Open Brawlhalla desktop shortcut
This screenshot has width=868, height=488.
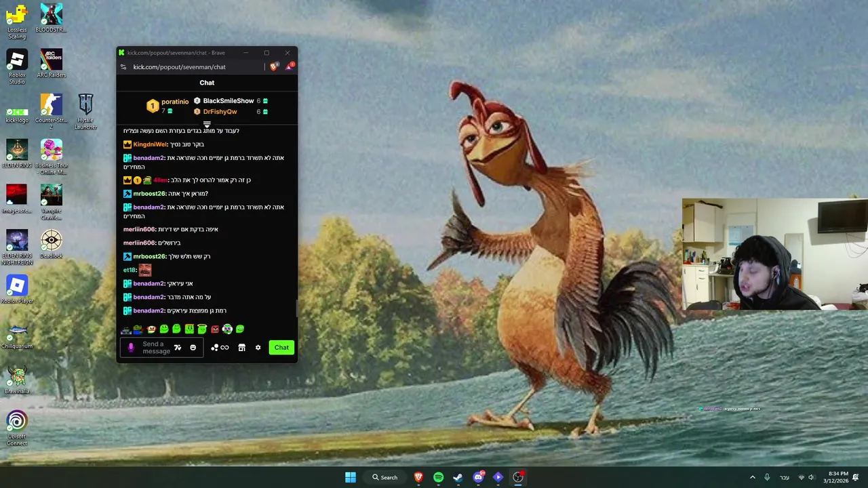click(x=17, y=380)
